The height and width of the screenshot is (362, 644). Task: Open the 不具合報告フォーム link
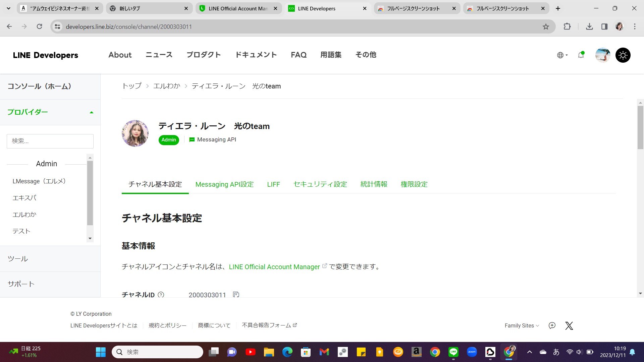(269, 325)
